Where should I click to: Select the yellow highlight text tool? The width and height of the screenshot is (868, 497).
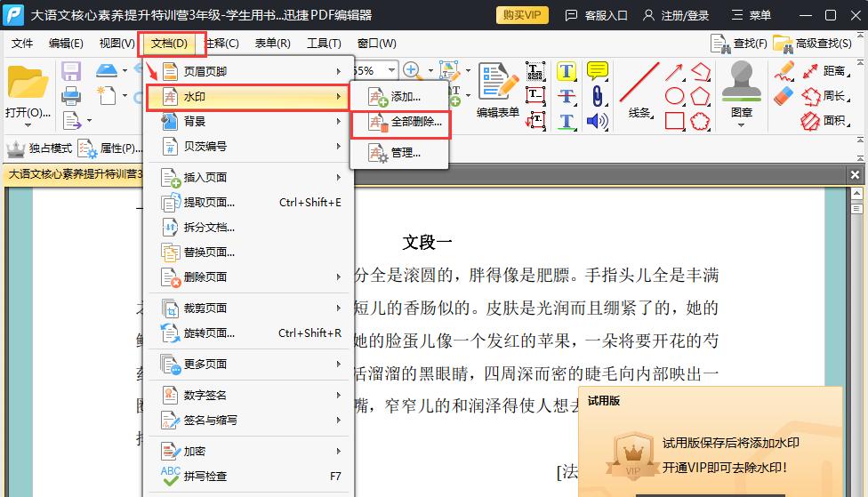[567, 71]
